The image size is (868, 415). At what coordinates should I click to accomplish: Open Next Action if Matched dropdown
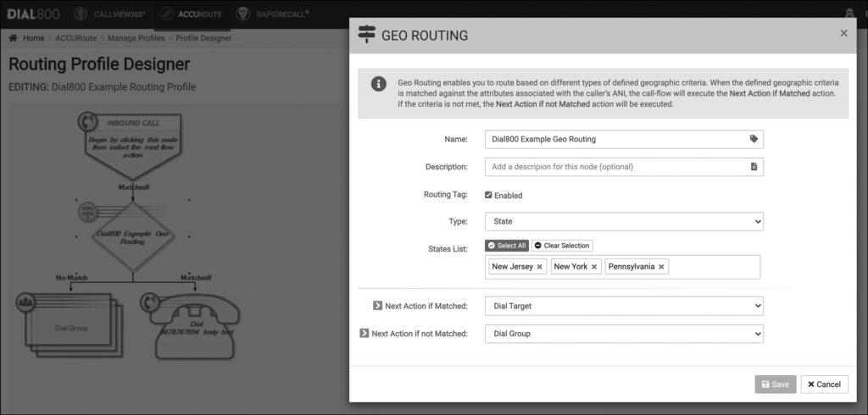[x=624, y=306]
